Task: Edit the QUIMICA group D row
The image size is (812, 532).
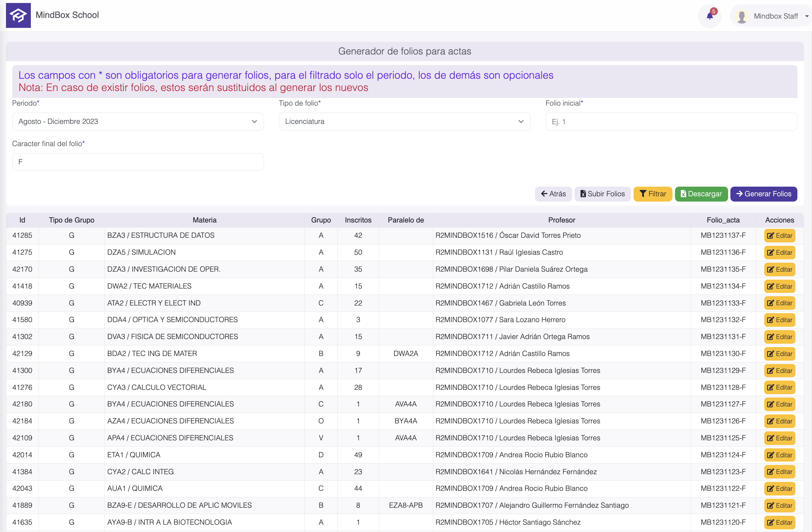Action: (779, 455)
